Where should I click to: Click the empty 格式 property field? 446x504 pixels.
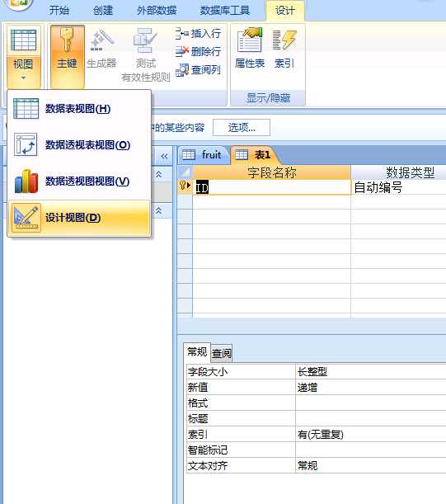[x=371, y=403]
